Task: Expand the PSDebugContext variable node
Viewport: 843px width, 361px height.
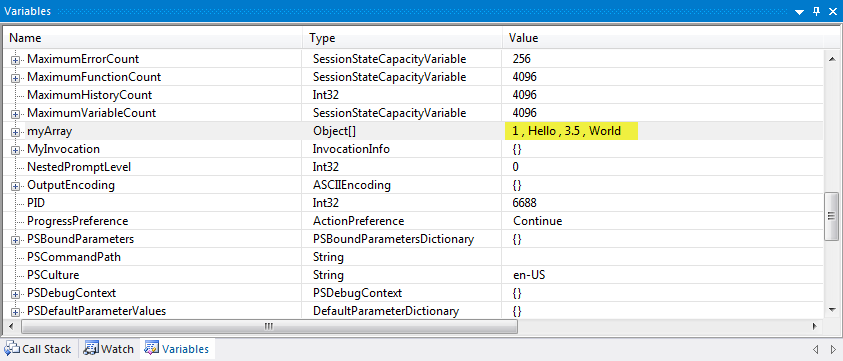Action: [16, 294]
